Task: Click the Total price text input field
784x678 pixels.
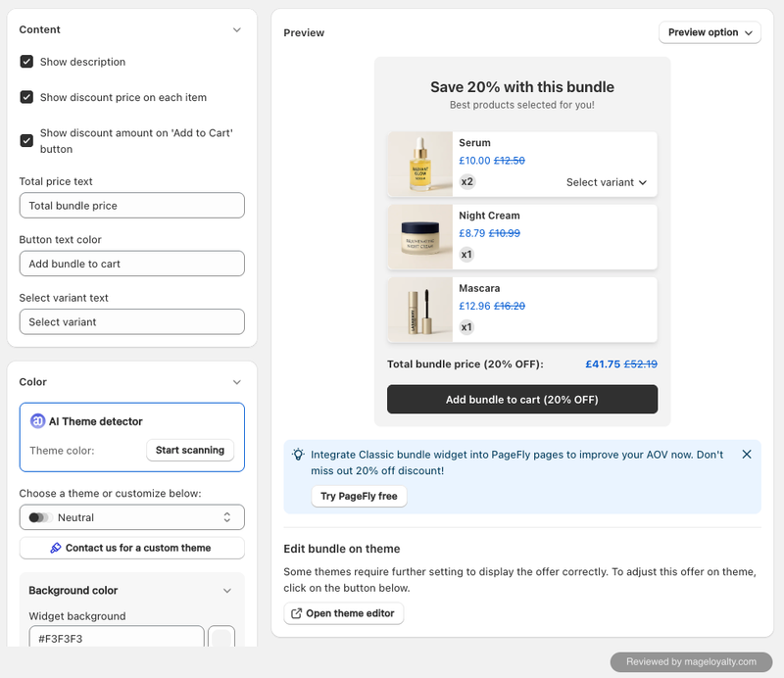Action: click(x=132, y=206)
